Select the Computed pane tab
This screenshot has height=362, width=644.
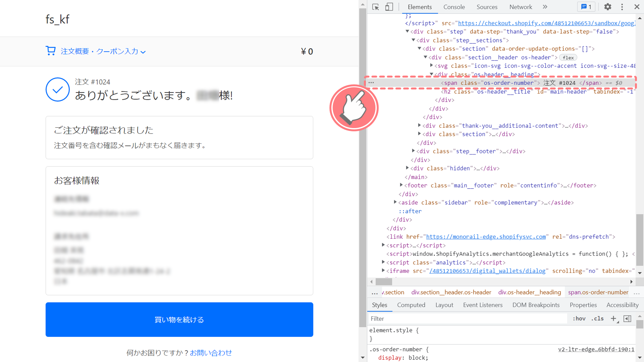[x=411, y=305]
